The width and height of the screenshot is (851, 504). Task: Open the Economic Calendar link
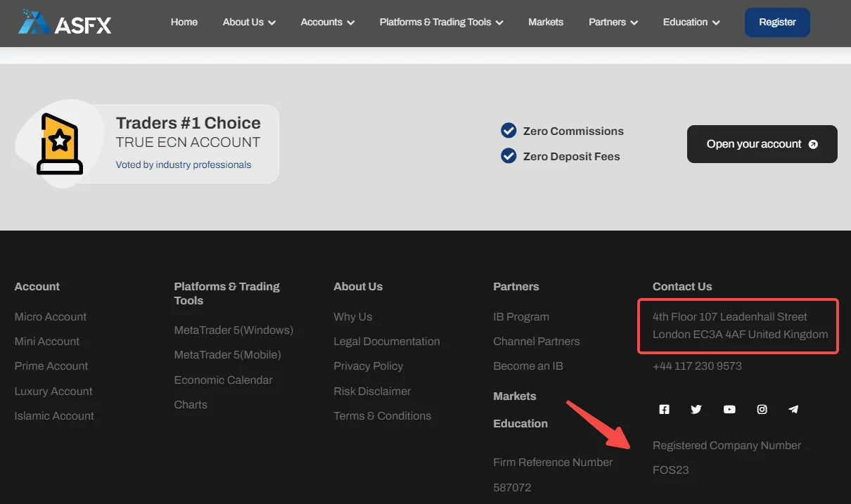224,380
